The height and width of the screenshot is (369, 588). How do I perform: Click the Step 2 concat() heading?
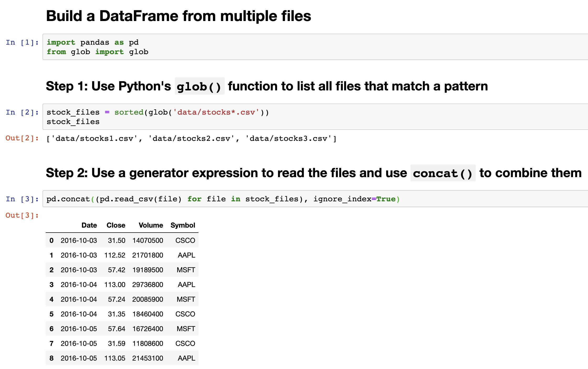coord(313,173)
